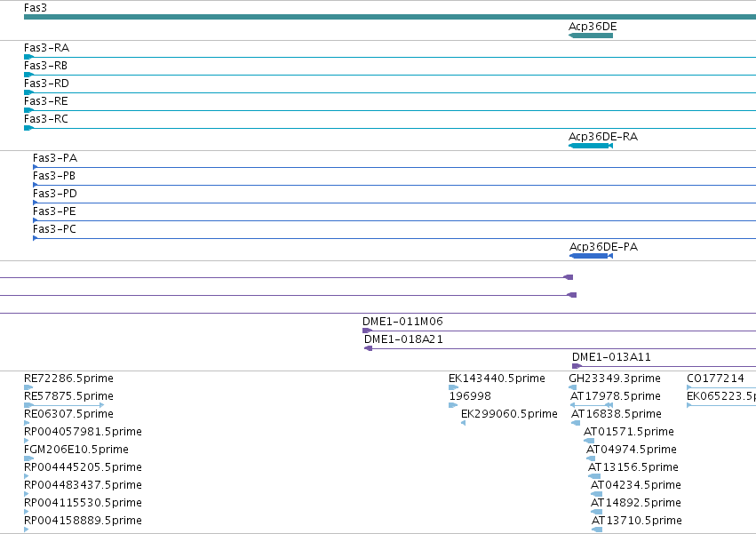Viewport: 756px width, 534px height.
Task: Click the Acp36DE gene arrow glyph
Action: (x=591, y=36)
